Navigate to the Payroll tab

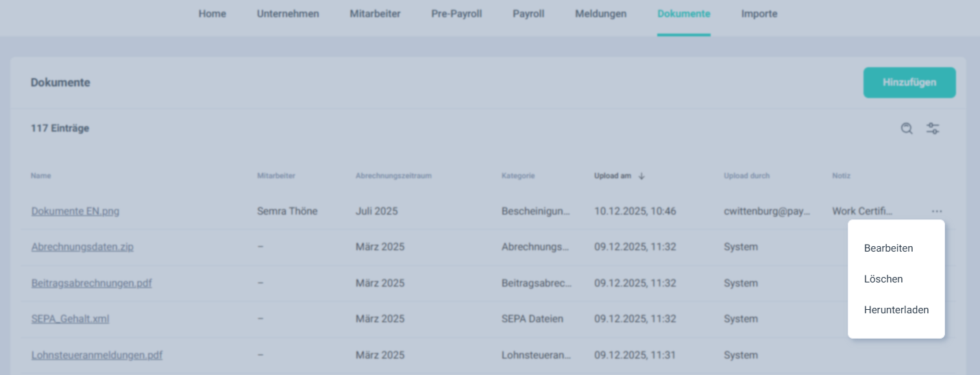pyautogui.click(x=528, y=14)
